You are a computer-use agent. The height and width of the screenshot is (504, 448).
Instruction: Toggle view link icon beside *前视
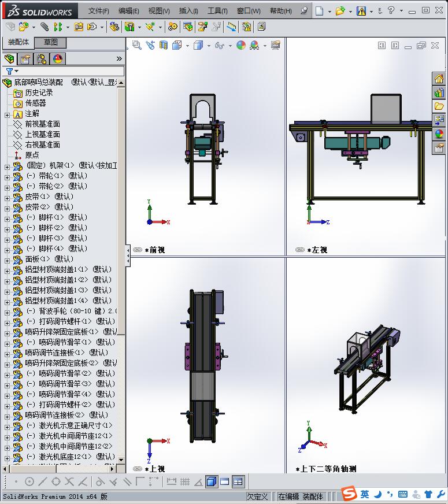pos(138,250)
